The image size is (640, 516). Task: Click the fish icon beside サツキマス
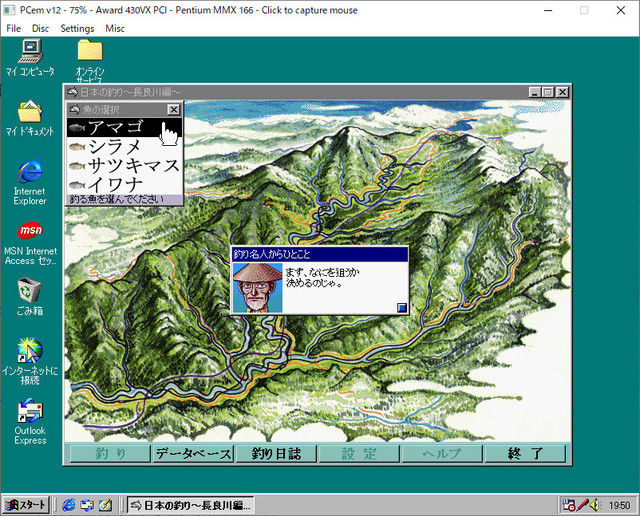[x=77, y=166]
